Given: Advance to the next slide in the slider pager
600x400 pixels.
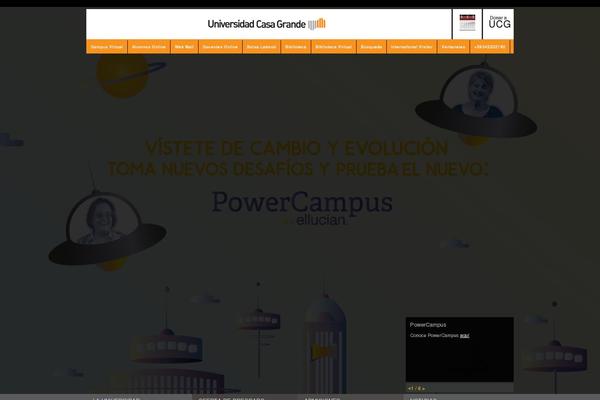Looking at the screenshot, I should tap(423, 389).
